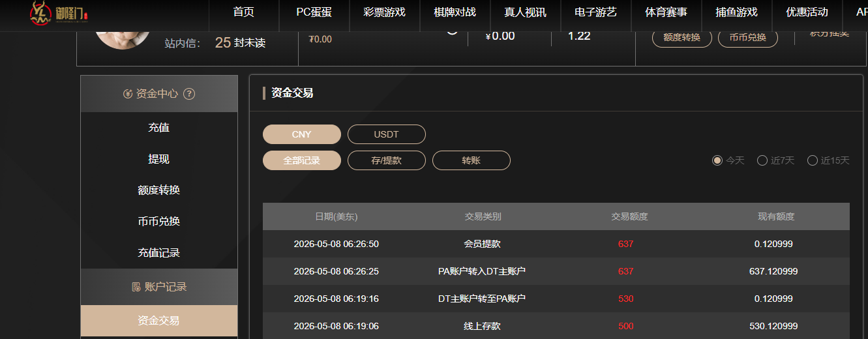Open the 优惠活动 menu
Image resolution: width=868 pixels, height=339 pixels.
[807, 12]
